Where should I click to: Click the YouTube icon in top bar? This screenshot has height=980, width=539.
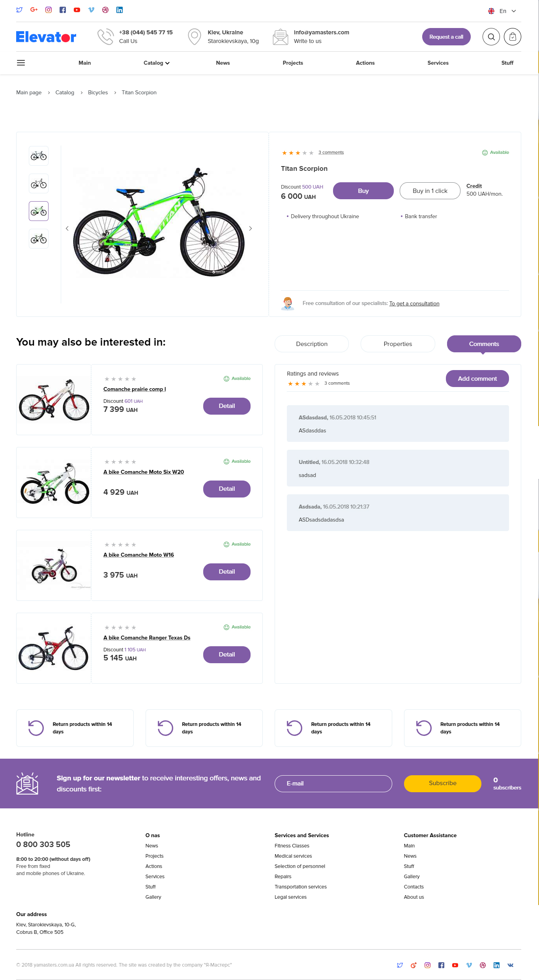[x=77, y=10]
